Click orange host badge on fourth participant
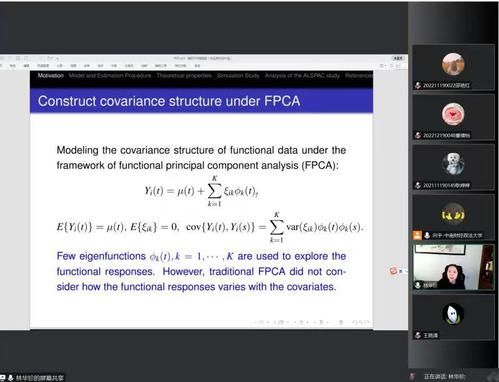The width and height of the screenshot is (499, 382). click(x=417, y=235)
